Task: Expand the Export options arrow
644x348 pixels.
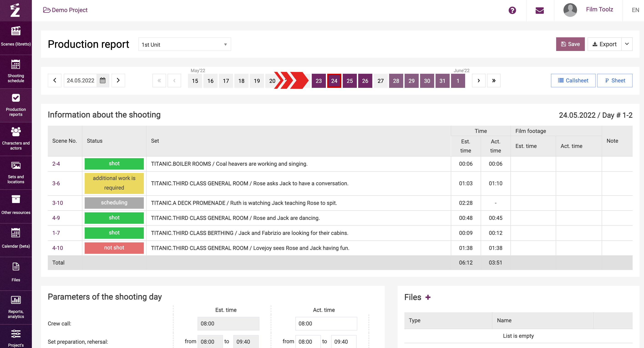Action: 627,44
